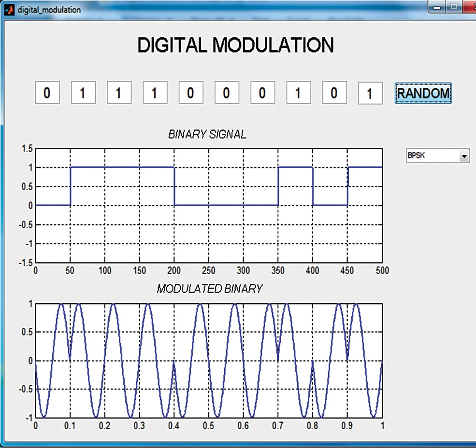This screenshot has width=476, height=448.
Task: Click the DIGITAL MODULATION heading
Action: [x=235, y=45]
